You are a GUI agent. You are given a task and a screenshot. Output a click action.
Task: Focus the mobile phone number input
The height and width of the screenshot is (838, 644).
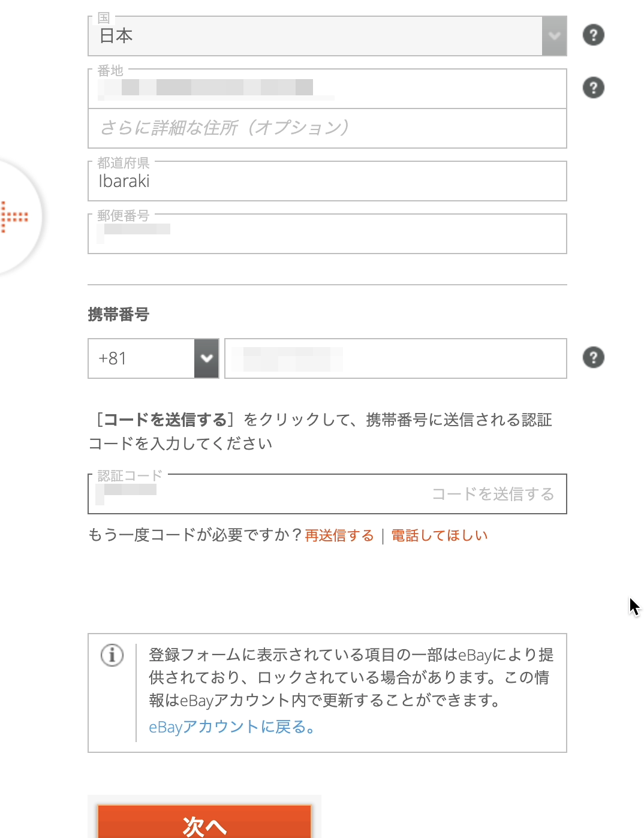tap(396, 358)
